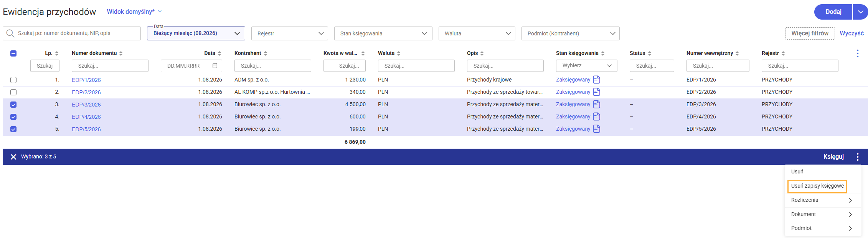Open the Stan księgowania filter dropdown
Viewport: 868px width, 238px height.
point(383,33)
